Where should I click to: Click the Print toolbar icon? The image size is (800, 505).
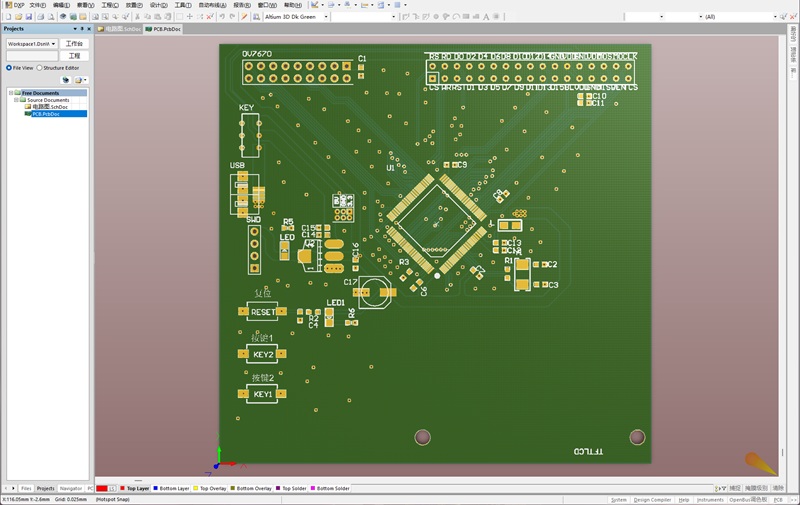pyautogui.click(x=41, y=17)
